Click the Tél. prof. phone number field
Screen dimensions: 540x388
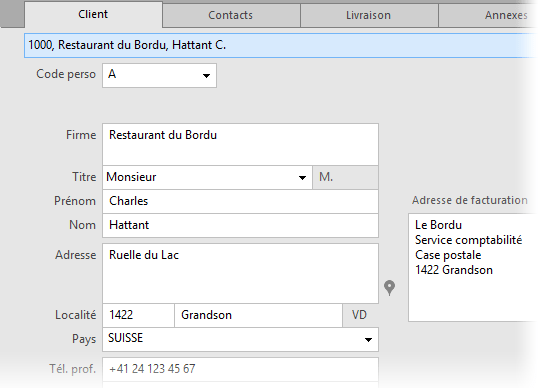pyautogui.click(x=240, y=369)
